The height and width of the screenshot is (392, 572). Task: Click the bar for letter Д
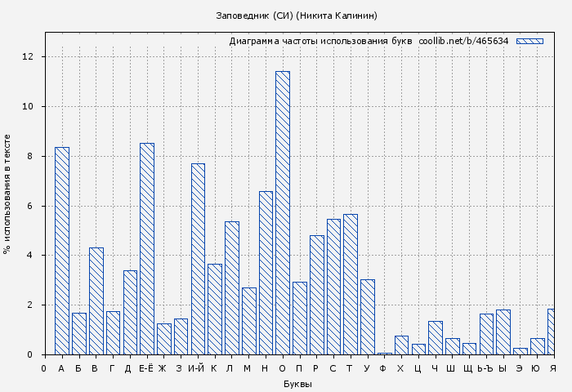coord(130,312)
